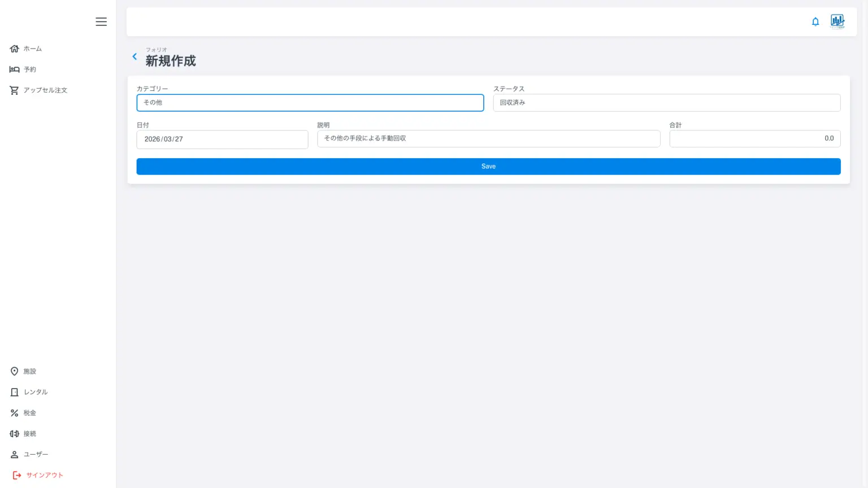Image resolution: width=868 pixels, height=488 pixels.
Task: Go back using the chevron arrow
Action: [x=134, y=56]
